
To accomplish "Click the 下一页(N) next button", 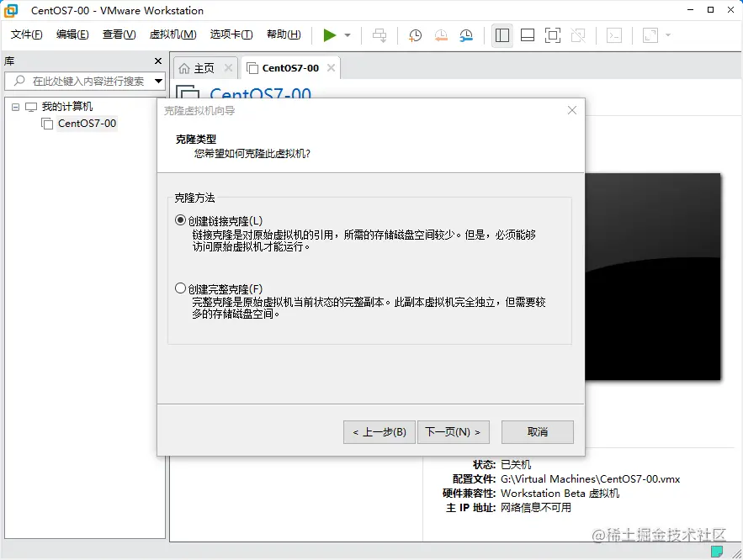I will [x=453, y=432].
